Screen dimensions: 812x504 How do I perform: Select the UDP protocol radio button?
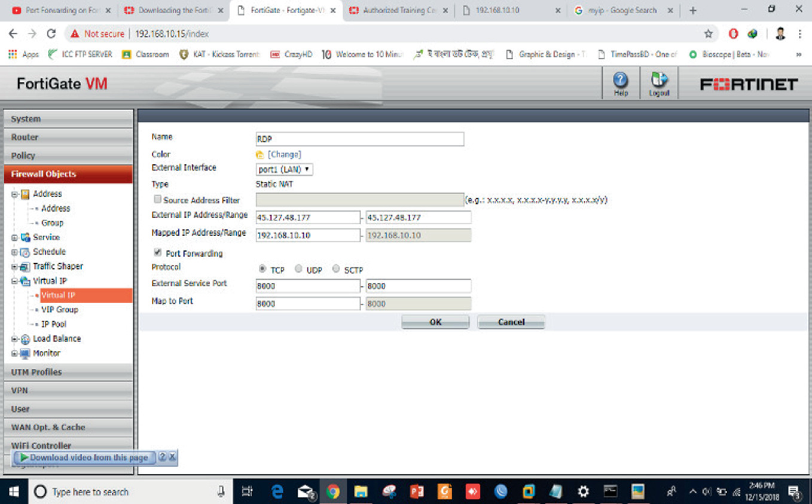tap(298, 269)
